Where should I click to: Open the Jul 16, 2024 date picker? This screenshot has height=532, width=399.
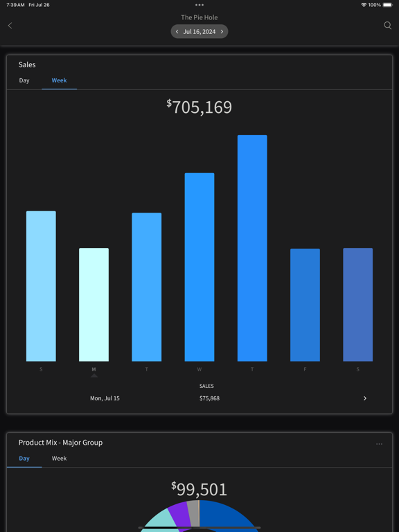point(199,32)
